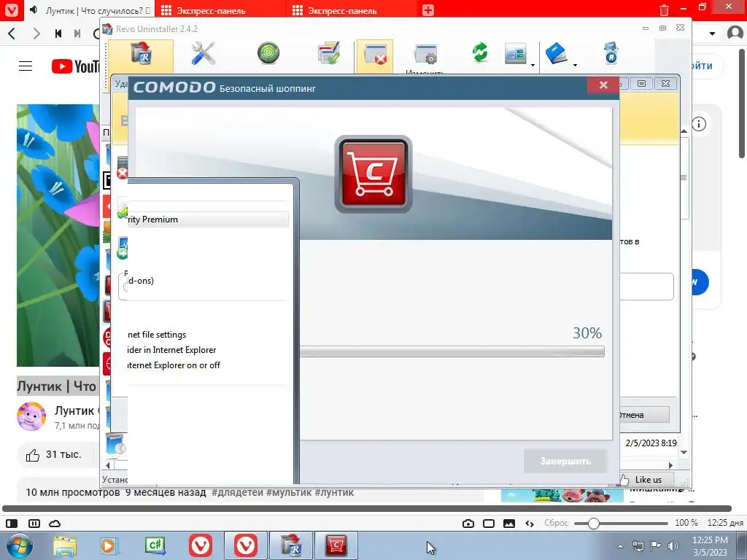Switch to the Лунтик | Что случилось? tab

tap(97, 10)
